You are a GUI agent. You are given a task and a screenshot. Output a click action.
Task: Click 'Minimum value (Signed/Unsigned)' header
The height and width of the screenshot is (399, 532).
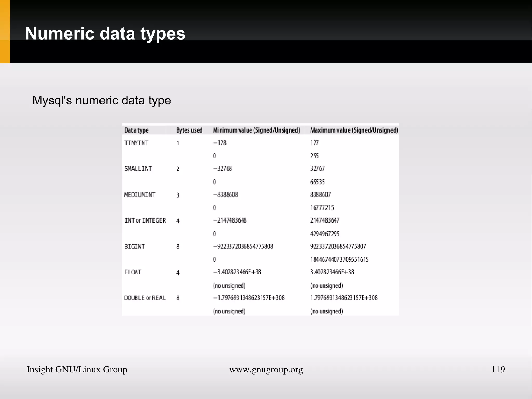point(256,130)
